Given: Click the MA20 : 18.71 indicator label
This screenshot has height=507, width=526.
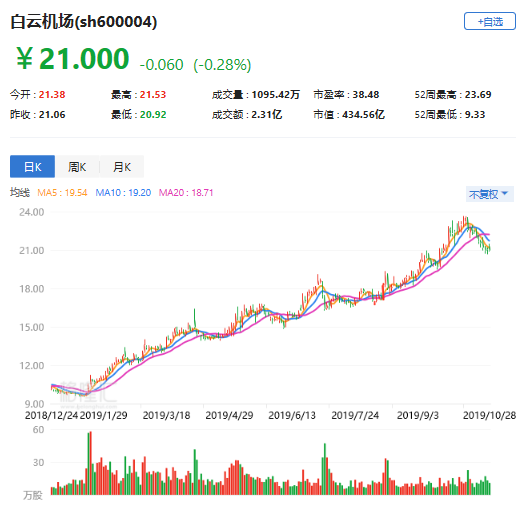Looking at the screenshot, I should [186, 193].
